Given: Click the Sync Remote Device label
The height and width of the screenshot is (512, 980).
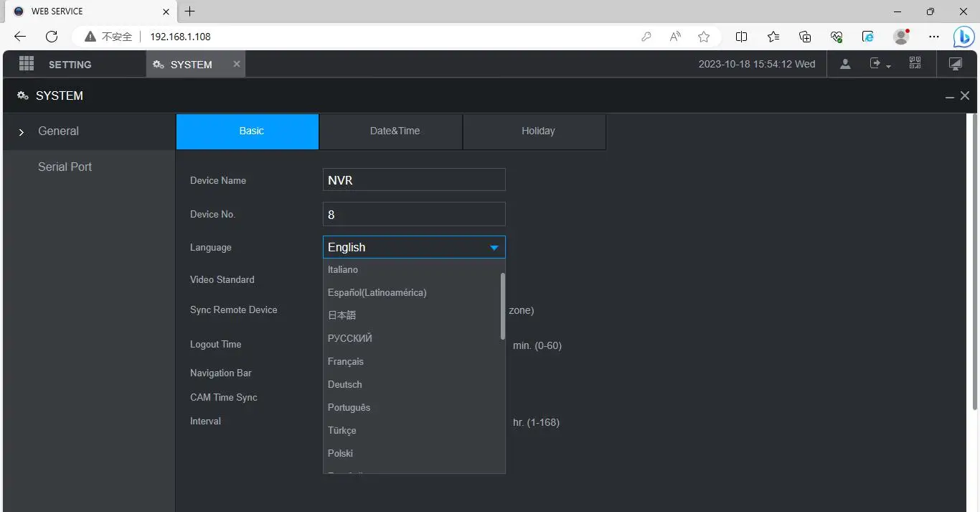Looking at the screenshot, I should [x=233, y=310].
